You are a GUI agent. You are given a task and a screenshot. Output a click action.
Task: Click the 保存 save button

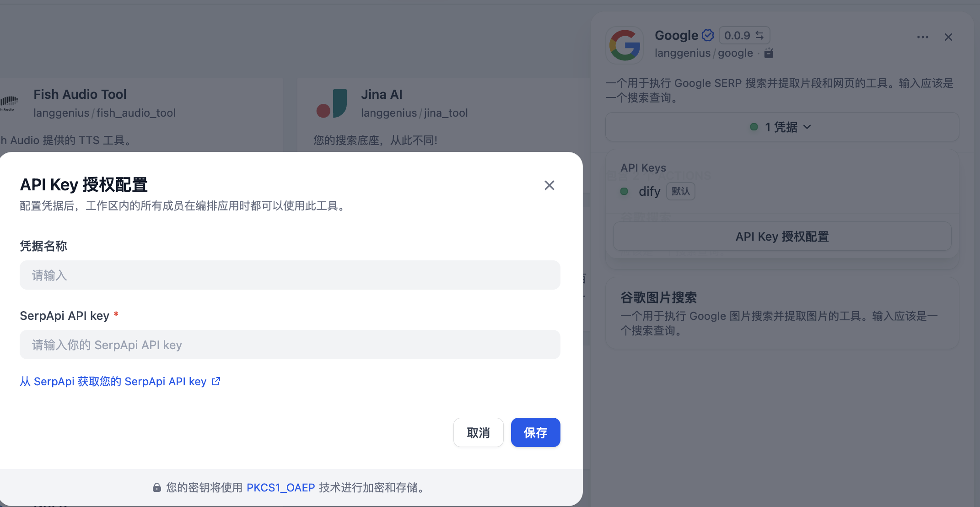pyautogui.click(x=535, y=432)
